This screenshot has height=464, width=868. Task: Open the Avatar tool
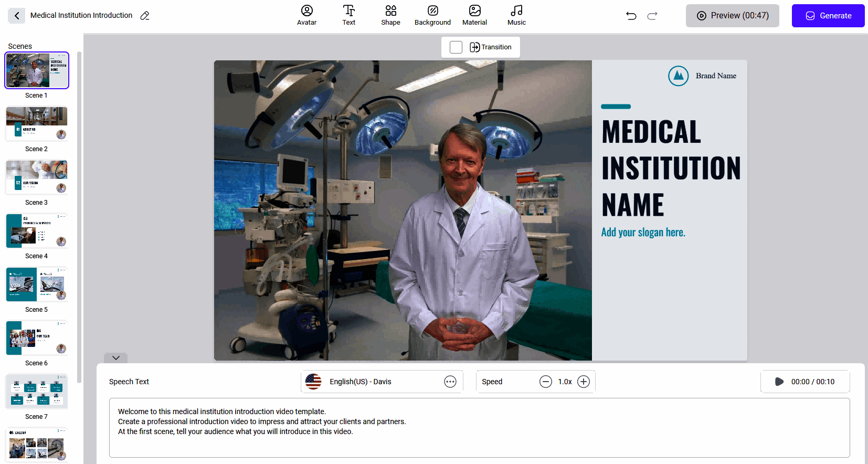tap(306, 15)
